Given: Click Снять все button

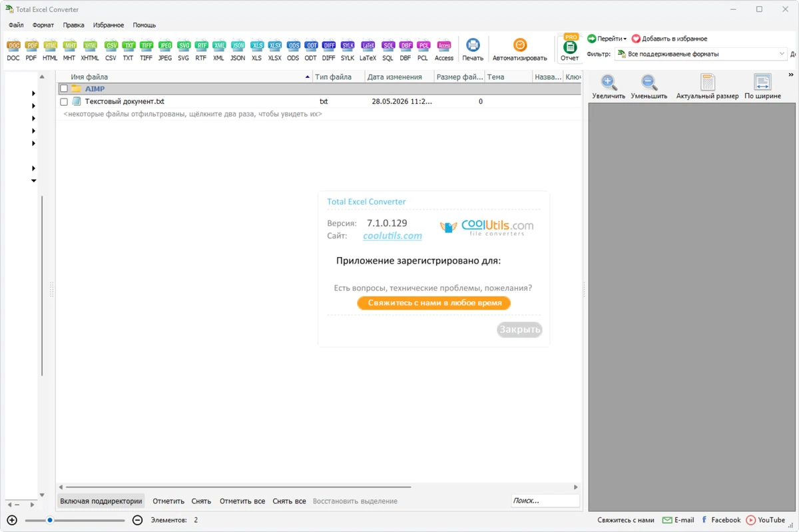Looking at the screenshot, I should (x=289, y=501).
